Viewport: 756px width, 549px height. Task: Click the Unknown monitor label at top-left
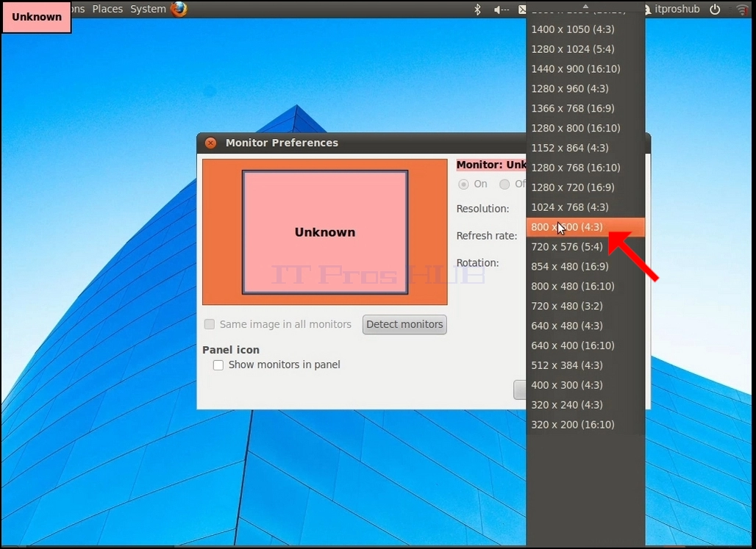[x=37, y=17]
